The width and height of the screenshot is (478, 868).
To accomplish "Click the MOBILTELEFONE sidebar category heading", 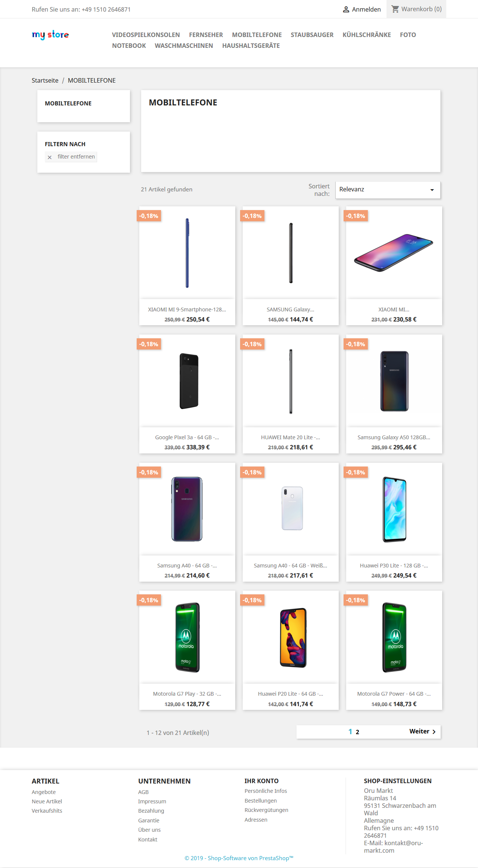I will click(x=68, y=104).
